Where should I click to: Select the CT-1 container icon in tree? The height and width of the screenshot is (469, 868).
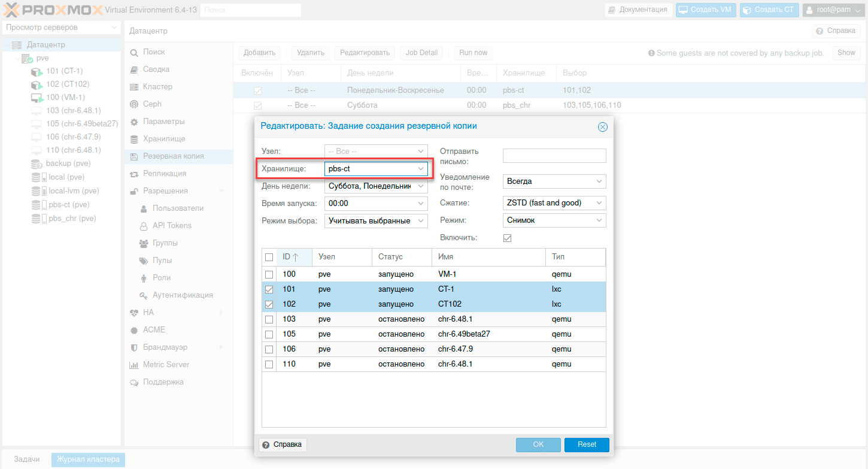click(37, 71)
